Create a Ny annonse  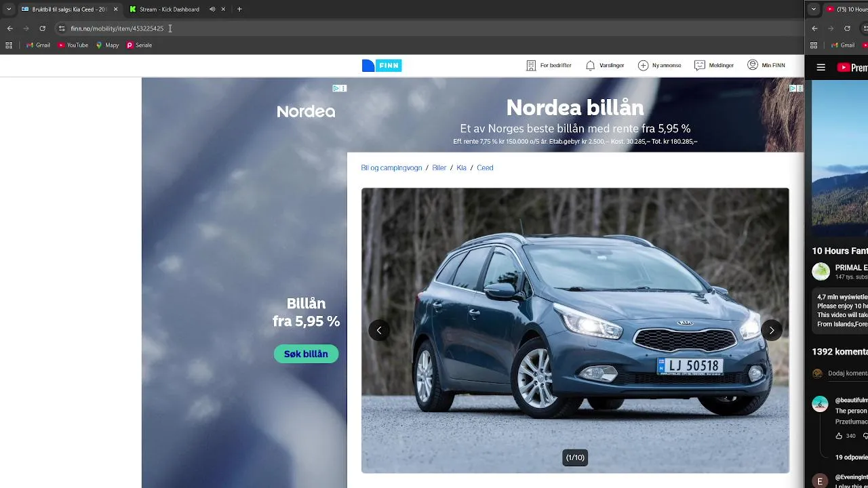pyautogui.click(x=659, y=66)
